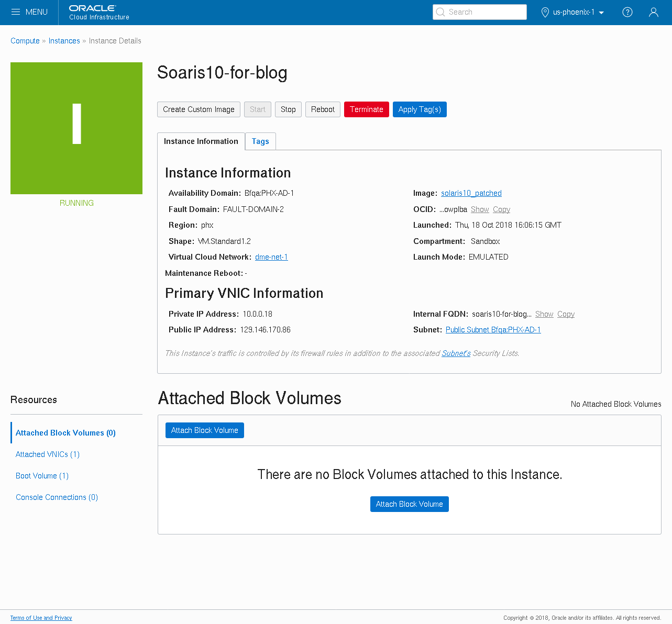Click the Oracle Cloud Infrastructure logo
This screenshot has width=672, height=624.
click(x=99, y=13)
